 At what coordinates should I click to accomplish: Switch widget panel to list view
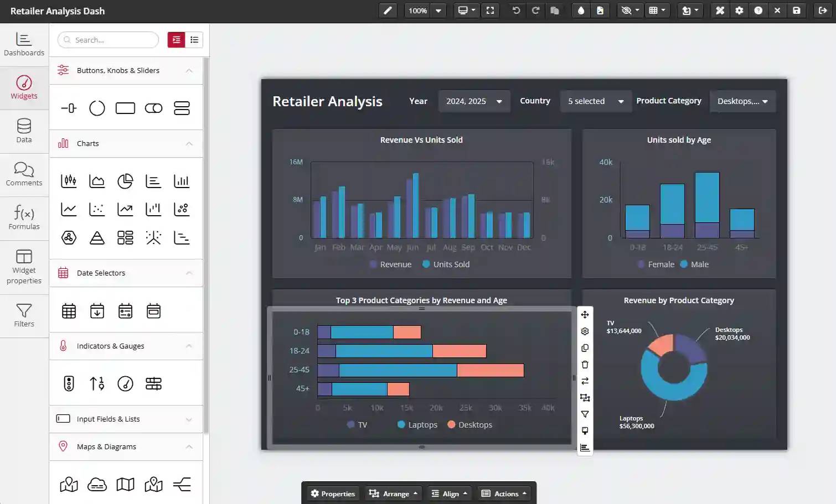(194, 40)
